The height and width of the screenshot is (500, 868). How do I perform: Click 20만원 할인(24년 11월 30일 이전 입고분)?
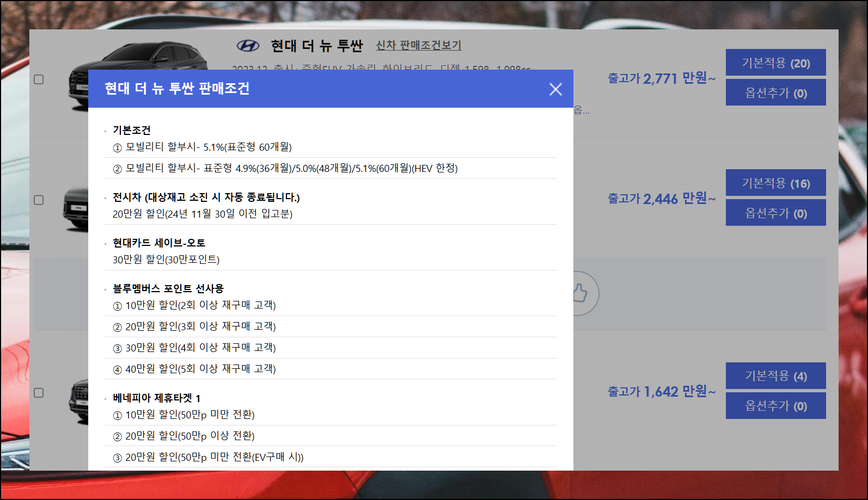pyautogui.click(x=203, y=214)
